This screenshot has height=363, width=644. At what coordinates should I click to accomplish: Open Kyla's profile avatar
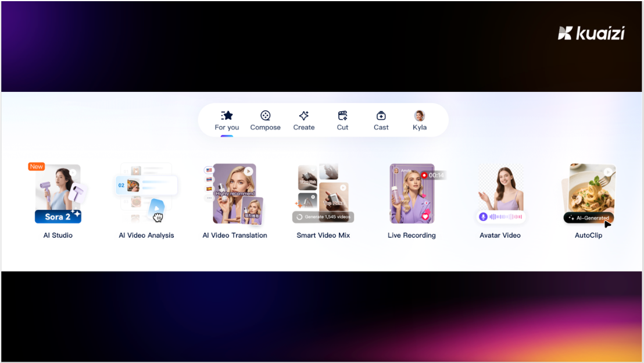pos(419,116)
